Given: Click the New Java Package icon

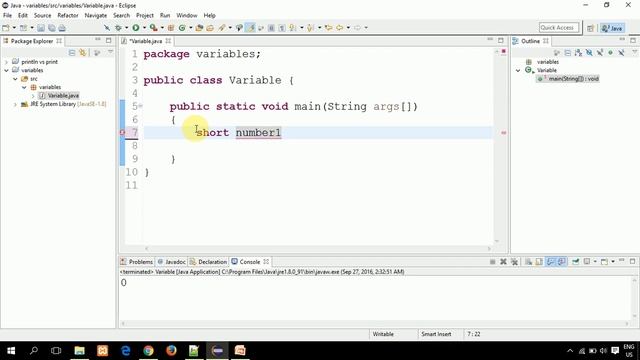Looking at the screenshot, I should click(x=171, y=28).
